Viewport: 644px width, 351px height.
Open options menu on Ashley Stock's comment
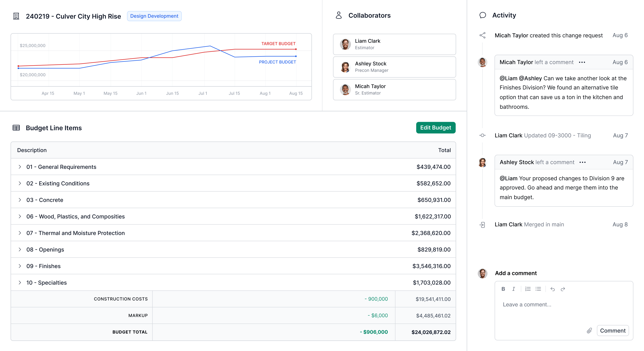point(582,162)
